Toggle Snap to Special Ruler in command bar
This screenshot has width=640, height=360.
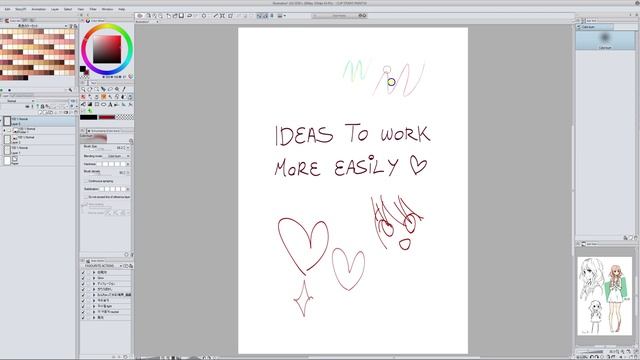point(265,16)
